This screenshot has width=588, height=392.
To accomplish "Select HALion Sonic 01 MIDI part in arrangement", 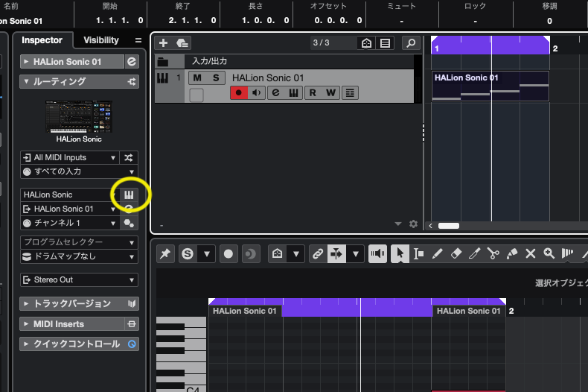I will tap(490, 86).
